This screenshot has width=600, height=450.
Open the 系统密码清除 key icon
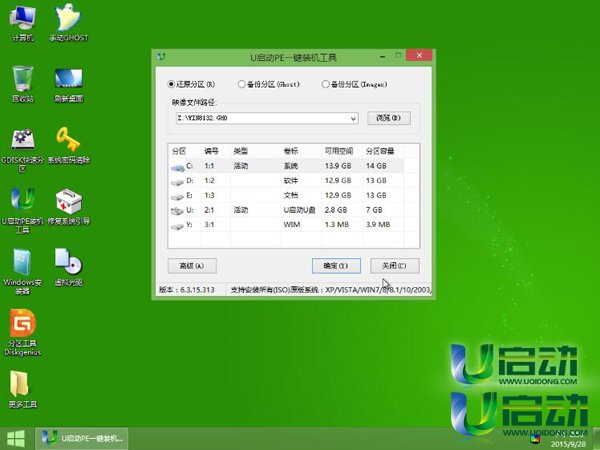(x=68, y=145)
